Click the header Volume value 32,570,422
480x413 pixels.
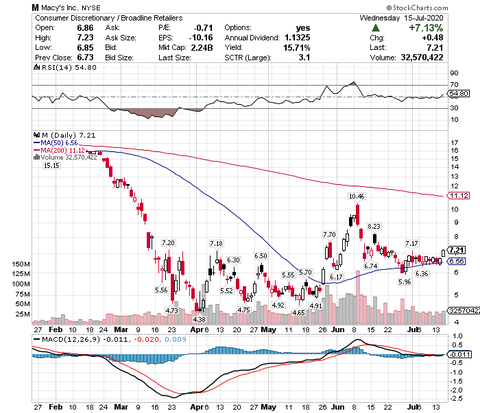point(422,57)
